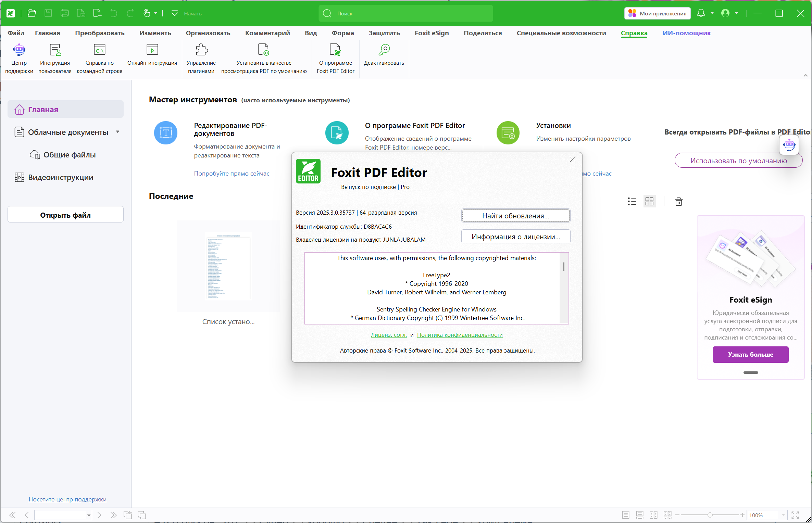This screenshot has height=523, width=812.
Task: Expand the Облачные документы section
Action: click(118, 132)
